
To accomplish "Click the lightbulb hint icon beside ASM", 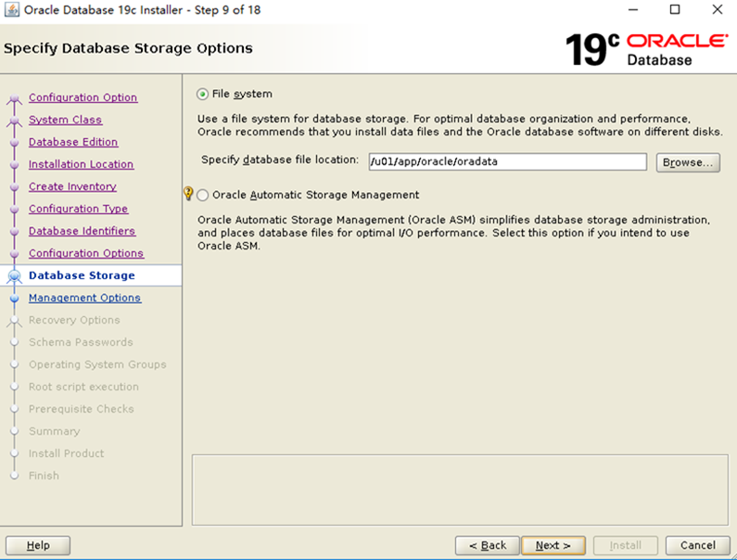I will 188,193.
